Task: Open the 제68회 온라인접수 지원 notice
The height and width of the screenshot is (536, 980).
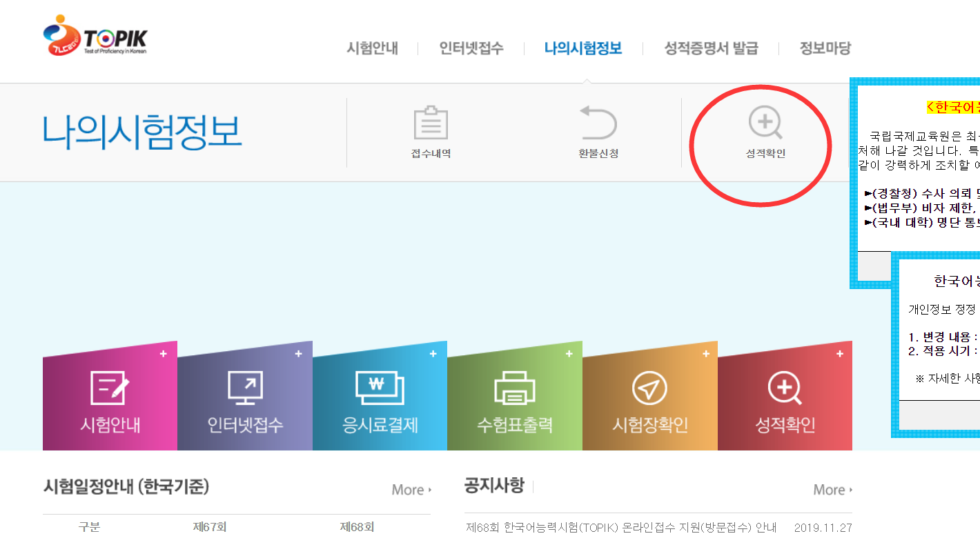Action: tap(621, 528)
